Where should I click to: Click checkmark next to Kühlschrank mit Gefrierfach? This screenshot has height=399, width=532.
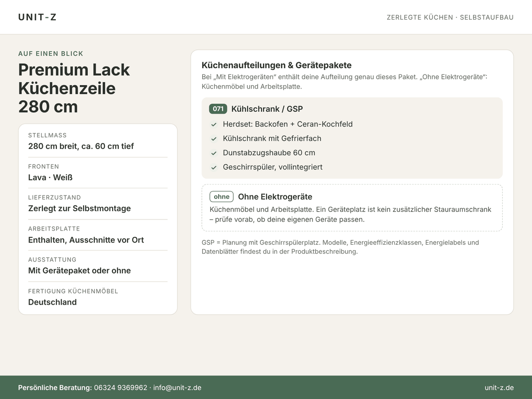[214, 139]
